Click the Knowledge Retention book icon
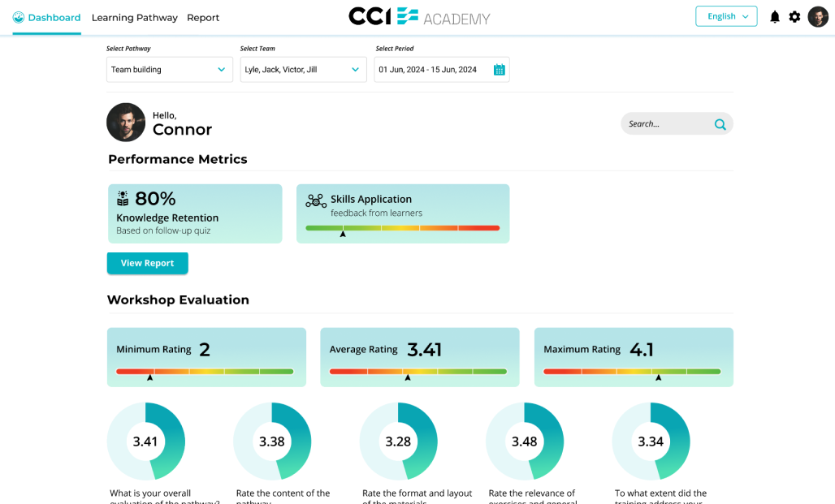Image resolution: width=835 pixels, height=504 pixels. point(123,199)
